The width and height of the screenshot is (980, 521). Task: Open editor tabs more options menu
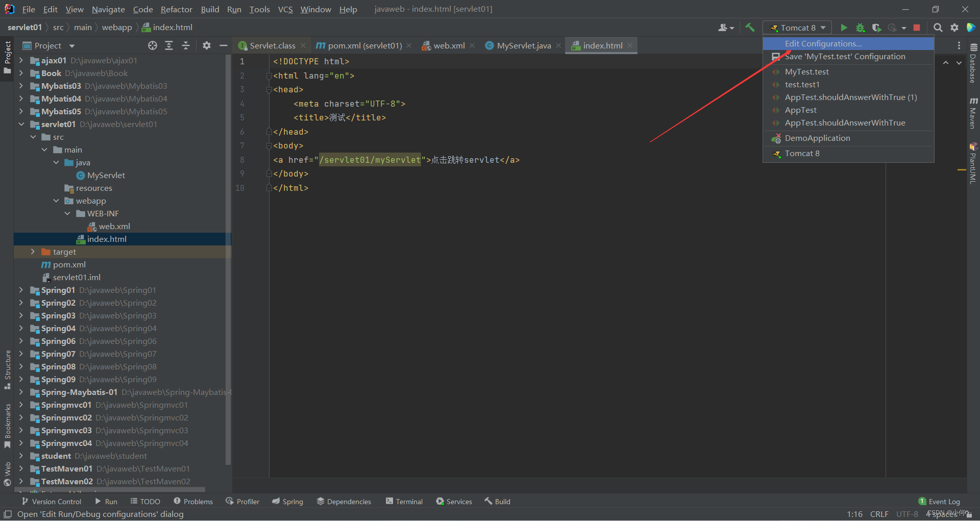click(x=959, y=45)
